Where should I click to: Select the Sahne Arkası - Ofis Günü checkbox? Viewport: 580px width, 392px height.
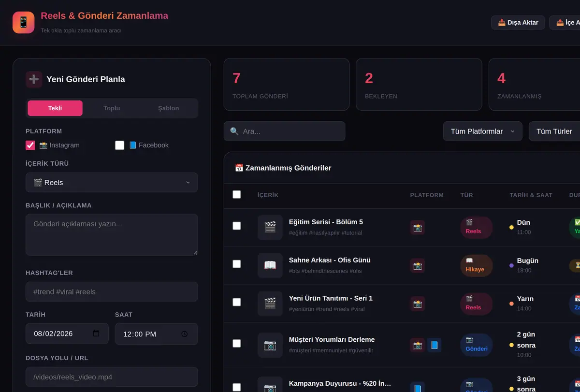point(237,264)
